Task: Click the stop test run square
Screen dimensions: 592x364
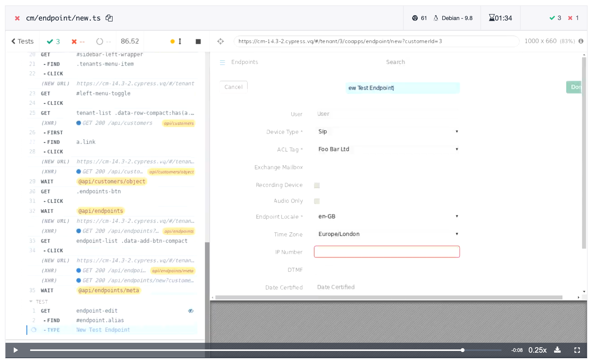Action: tap(198, 41)
